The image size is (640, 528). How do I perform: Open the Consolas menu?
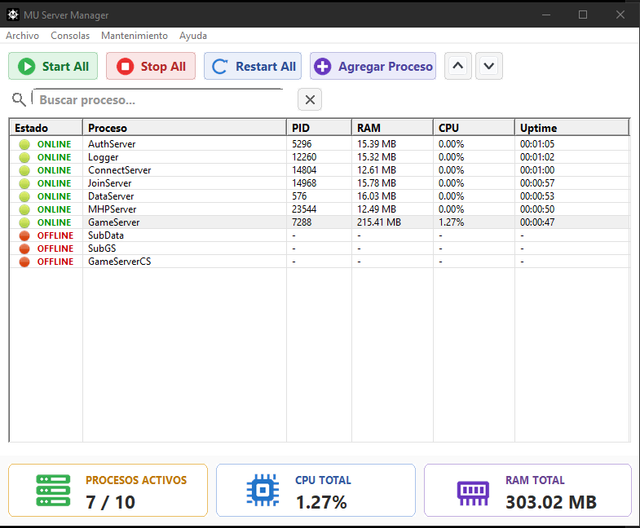coord(70,36)
